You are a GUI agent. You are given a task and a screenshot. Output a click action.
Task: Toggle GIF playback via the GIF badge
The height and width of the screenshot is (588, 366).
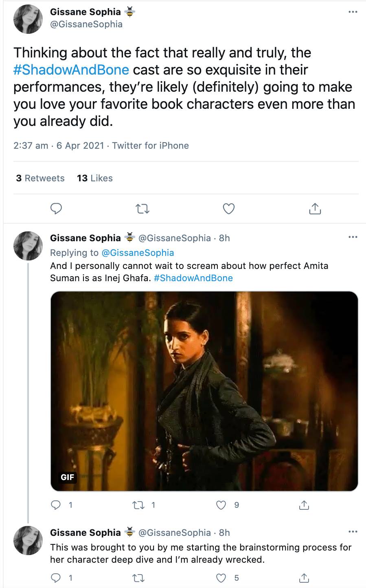click(x=67, y=477)
